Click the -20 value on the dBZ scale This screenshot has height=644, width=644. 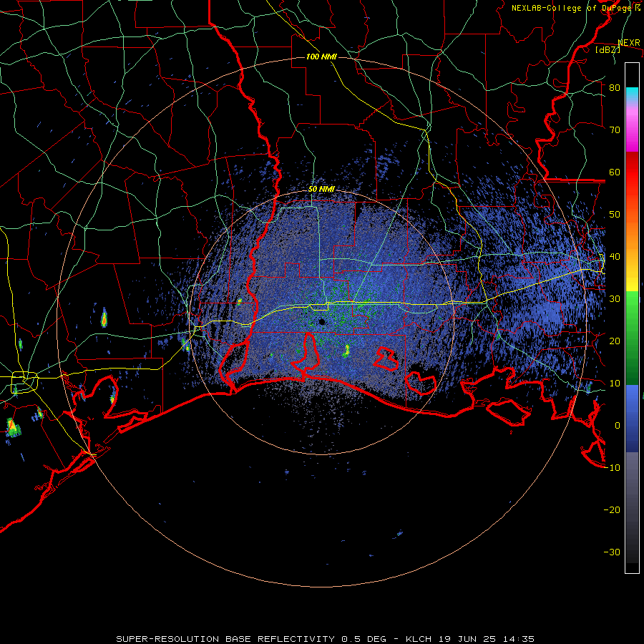coord(612,510)
